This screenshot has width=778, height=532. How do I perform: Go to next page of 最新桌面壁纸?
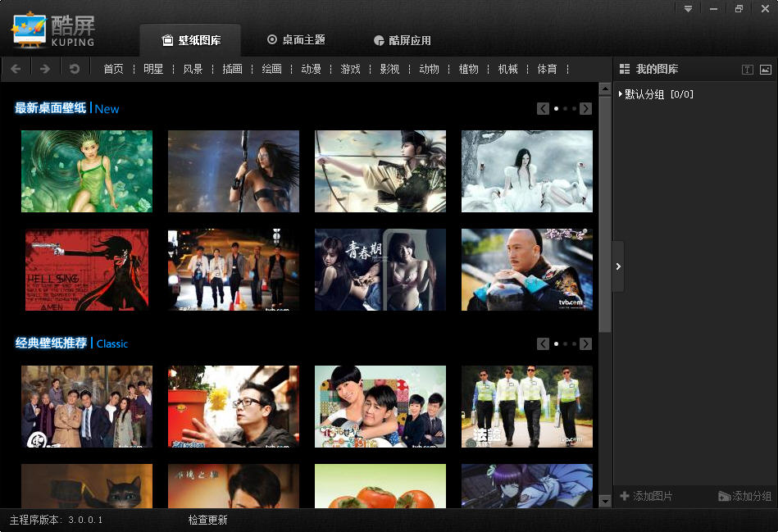585,108
